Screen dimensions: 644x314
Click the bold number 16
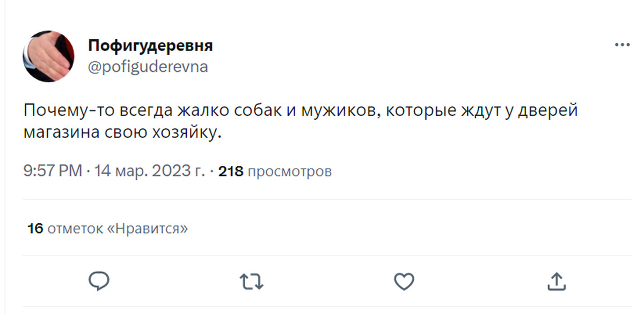pyautogui.click(x=35, y=229)
